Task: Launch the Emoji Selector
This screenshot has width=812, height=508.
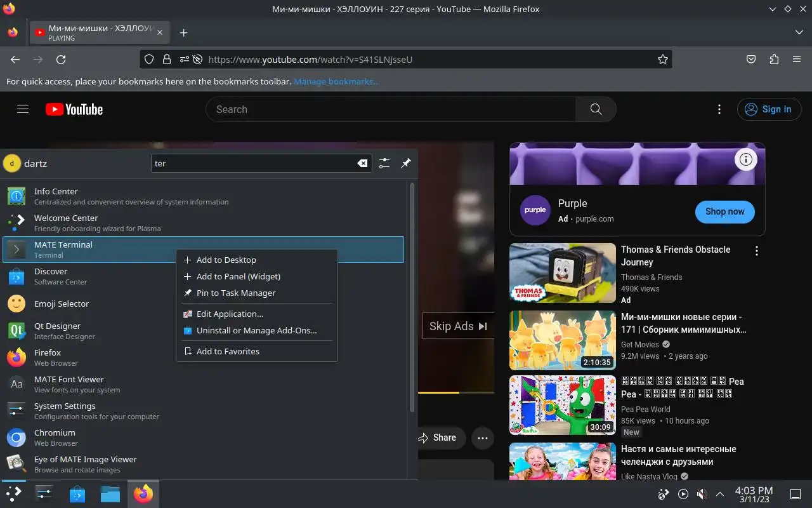Action: (203, 304)
